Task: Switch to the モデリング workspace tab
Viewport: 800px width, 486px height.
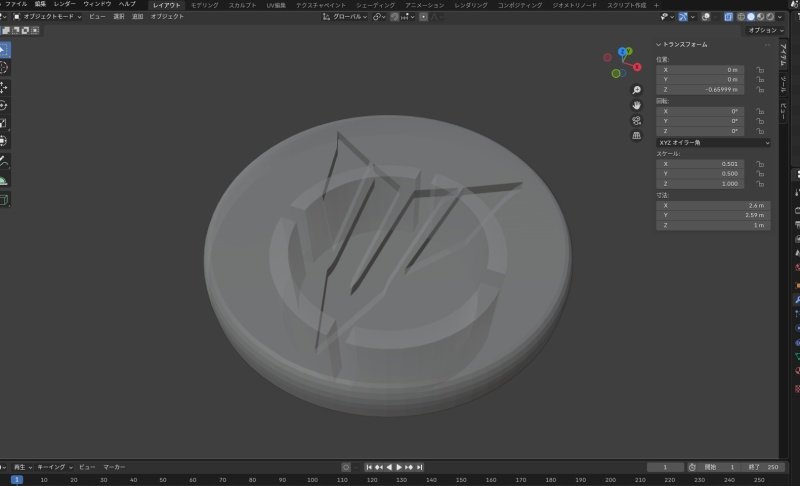Action: (x=204, y=5)
